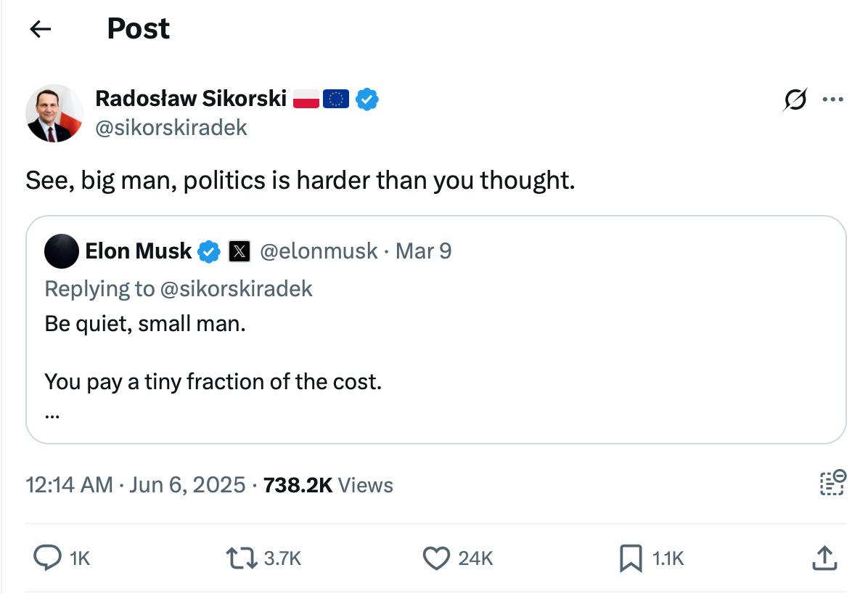This screenshot has width=868, height=594.
Task: Open the @sikorskiradek handle link
Action: (x=171, y=128)
